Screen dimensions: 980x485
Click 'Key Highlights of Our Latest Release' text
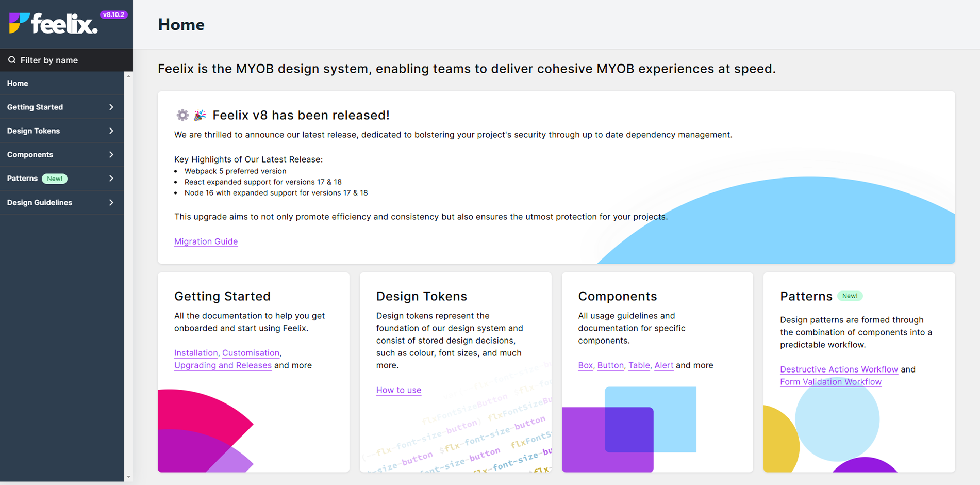coord(248,159)
